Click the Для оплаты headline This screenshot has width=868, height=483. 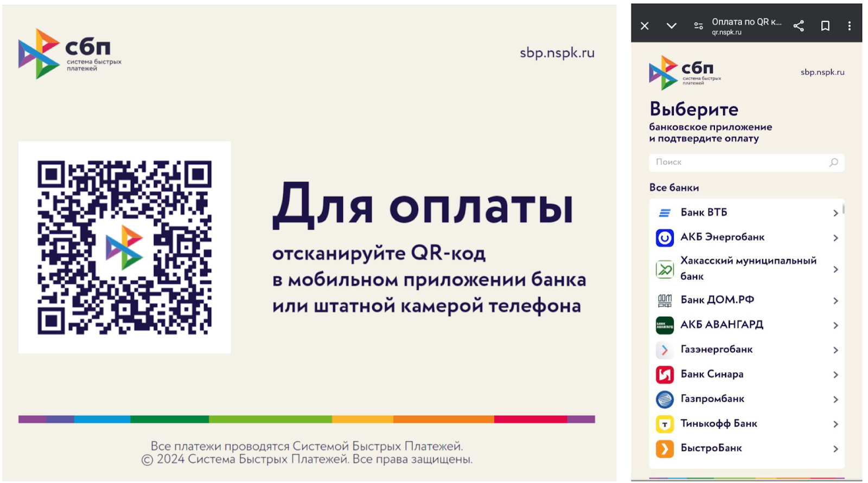[423, 207]
